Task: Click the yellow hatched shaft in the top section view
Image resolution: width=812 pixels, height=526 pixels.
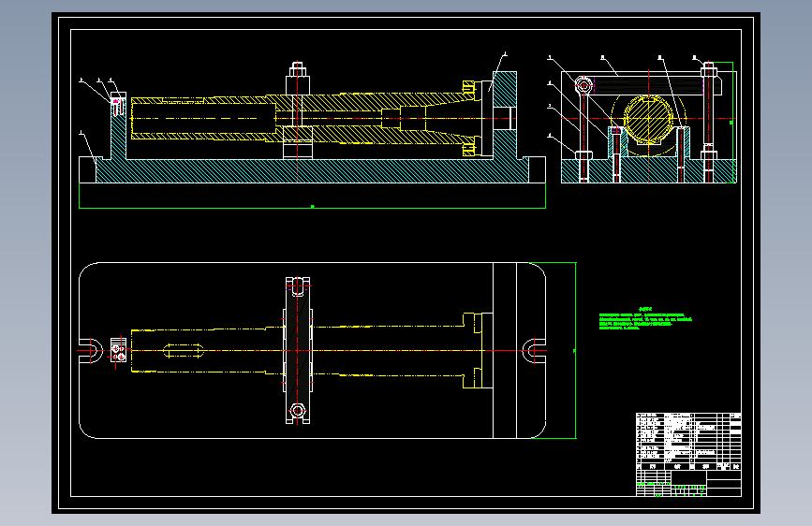Action: (305, 119)
